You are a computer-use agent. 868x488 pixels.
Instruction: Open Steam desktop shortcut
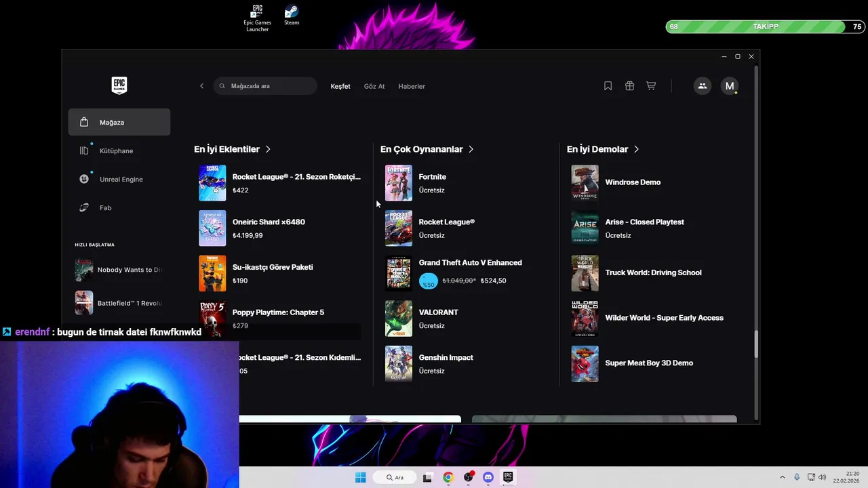click(292, 15)
